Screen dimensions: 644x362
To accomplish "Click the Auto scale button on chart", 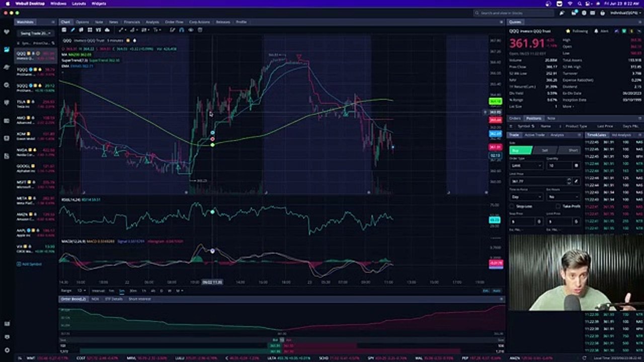I will [497, 291].
